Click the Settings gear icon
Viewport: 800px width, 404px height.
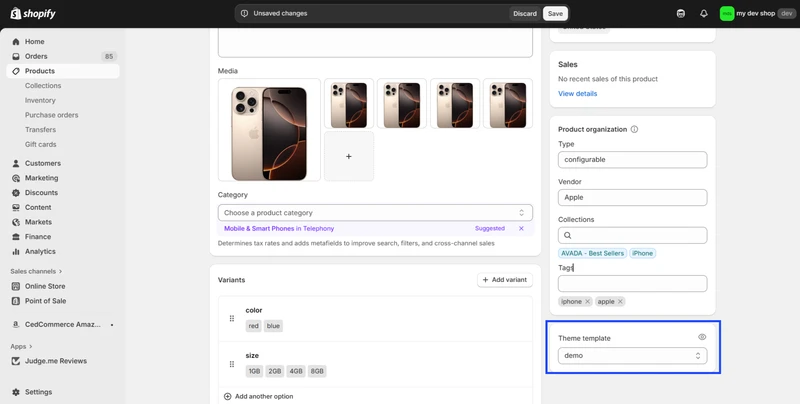[x=16, y=392]
